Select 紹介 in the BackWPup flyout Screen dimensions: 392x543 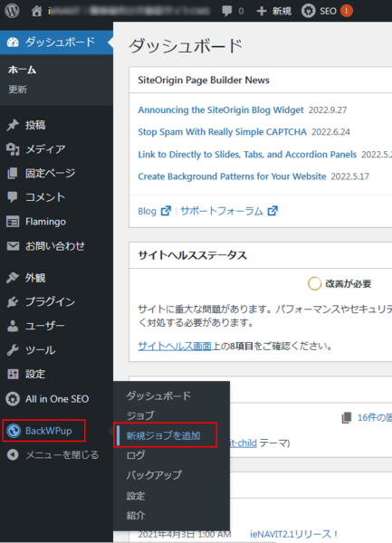(x=136, y=515)
